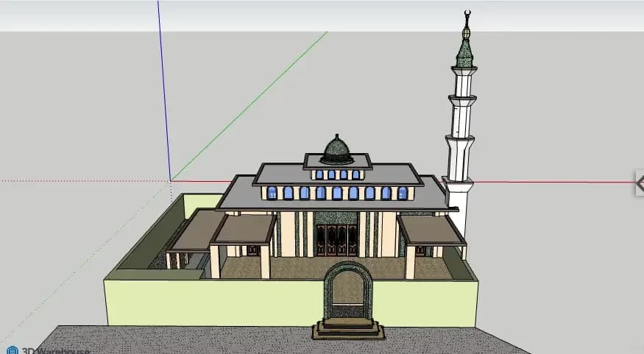Image resolution: width=644 pixels, height=354 pixels.
Task: Expand the side panel with the left chevron
Action: coord(640,183)
